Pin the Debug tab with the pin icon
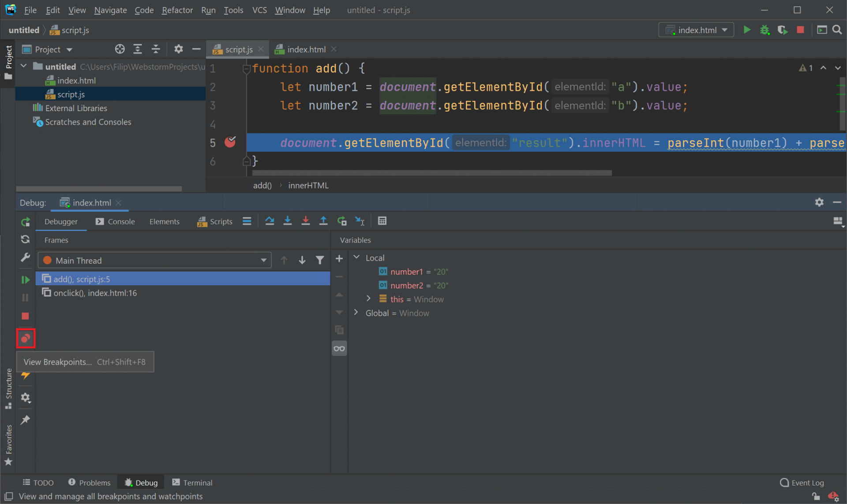This screenshot has width=847, height=504. pyautogui.click(x=25, y=420)
